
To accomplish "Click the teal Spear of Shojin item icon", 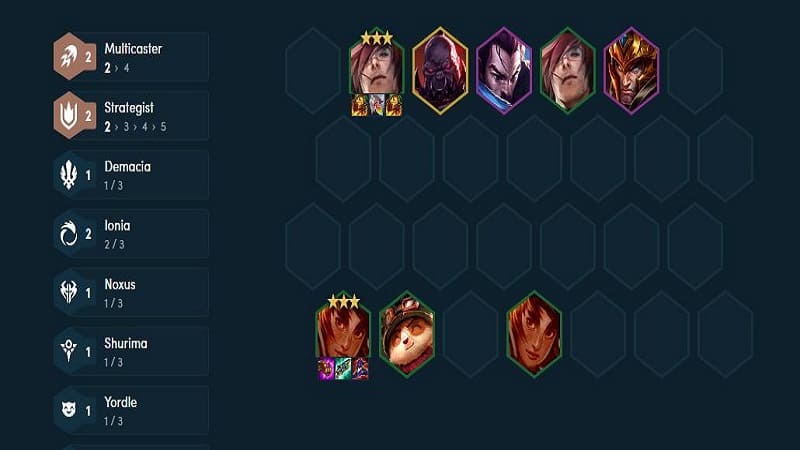I will pos(343,368).
